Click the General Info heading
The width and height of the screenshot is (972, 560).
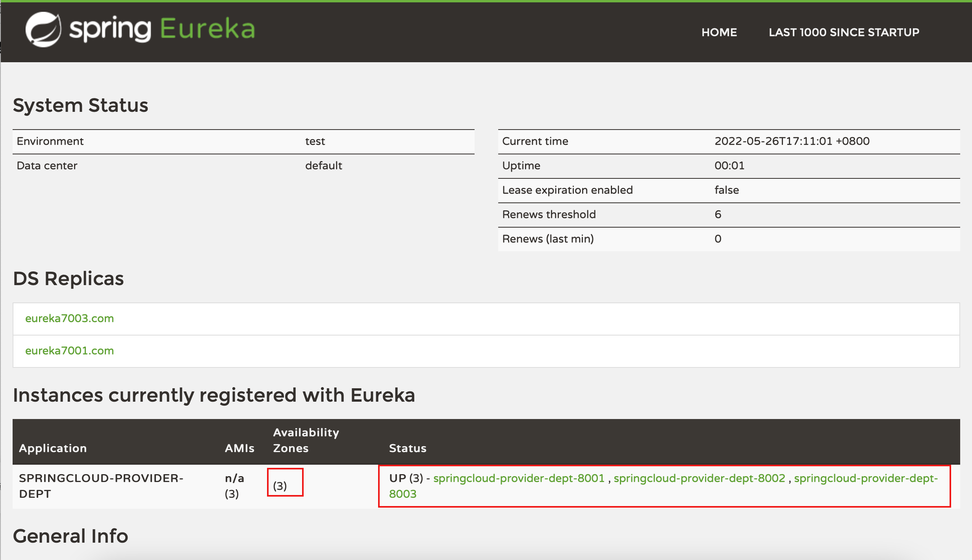[x=70, y=536]
